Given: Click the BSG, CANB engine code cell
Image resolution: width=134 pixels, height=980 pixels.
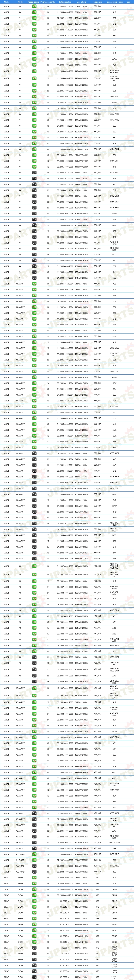Looking at the screenshot, I should click(x=114, y=842).
